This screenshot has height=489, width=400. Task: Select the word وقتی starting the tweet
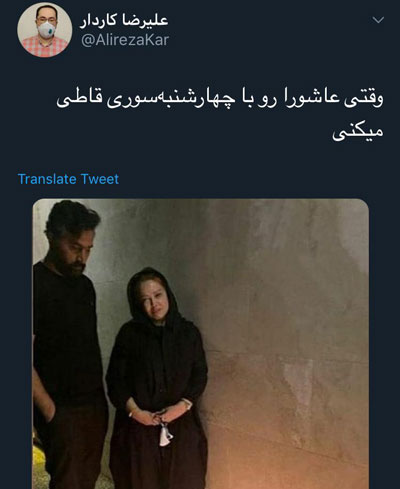pos(364,99)
